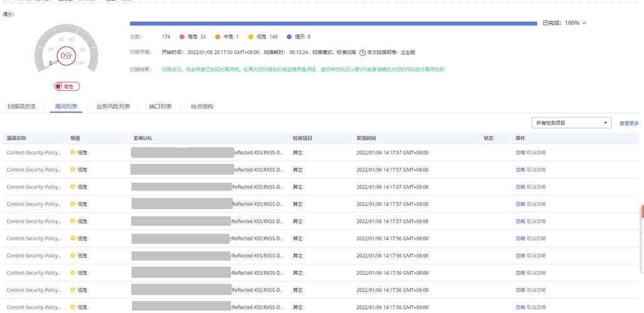Image resolution: width=644 pixels, height=313 pixels.
Task: Click the green scan result message text
Action: (x=303, y=69)
